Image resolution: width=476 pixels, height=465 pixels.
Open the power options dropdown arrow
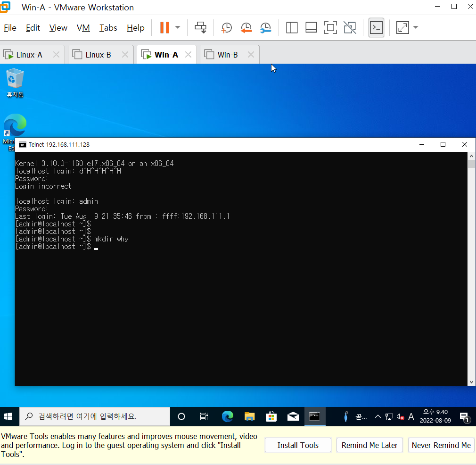pos(178,28)
